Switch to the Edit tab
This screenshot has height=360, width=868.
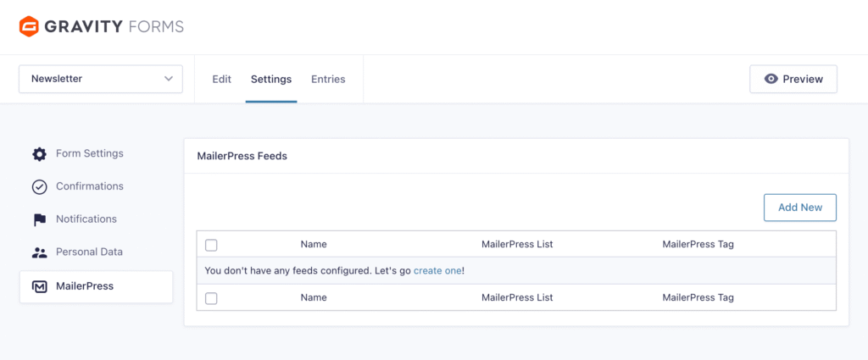pos(221,79)
